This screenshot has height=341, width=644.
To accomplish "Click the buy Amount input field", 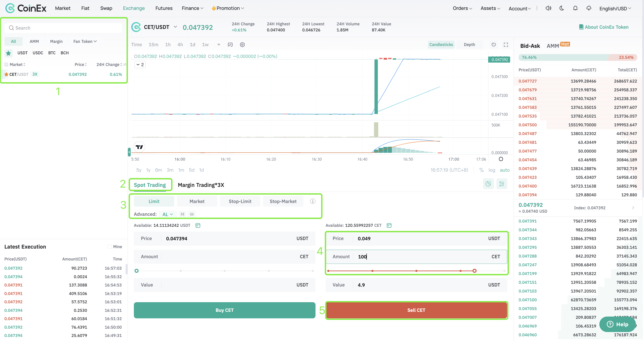I will 224,256.
